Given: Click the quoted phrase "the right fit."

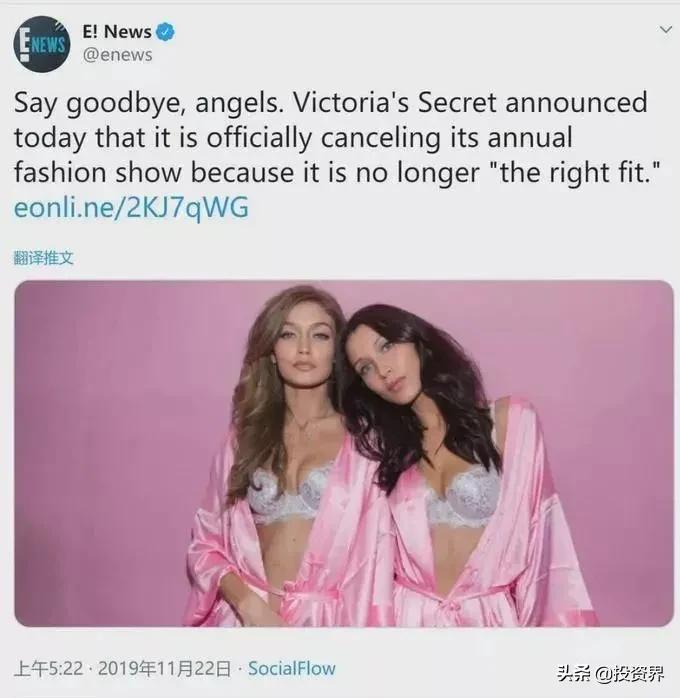Looking at the screenshot, I should (x=575, y=173).
